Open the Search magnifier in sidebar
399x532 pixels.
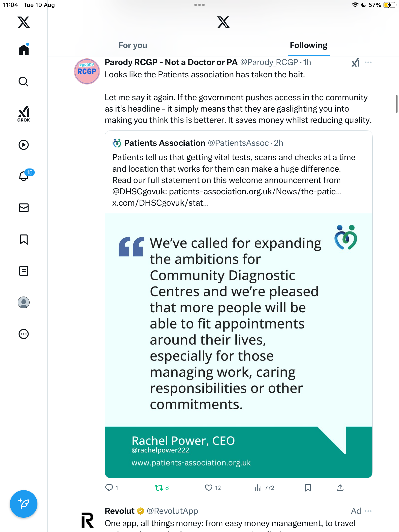click(x=24, y=82)
